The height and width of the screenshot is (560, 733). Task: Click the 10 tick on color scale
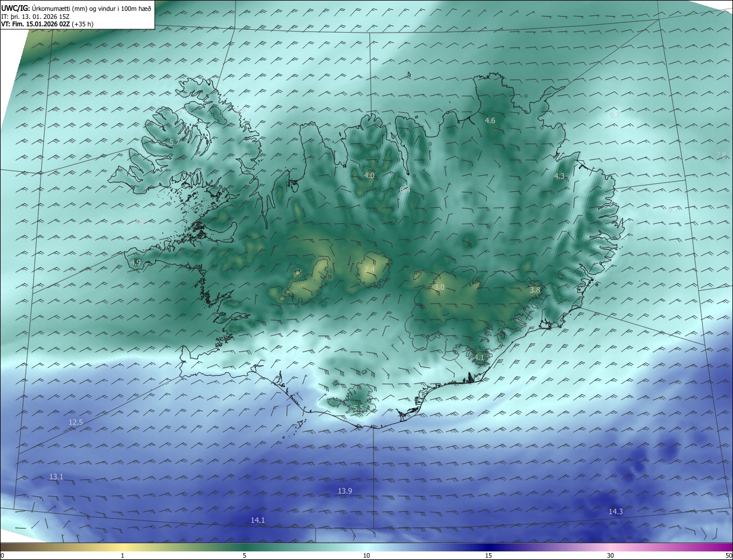click(366, 555)
